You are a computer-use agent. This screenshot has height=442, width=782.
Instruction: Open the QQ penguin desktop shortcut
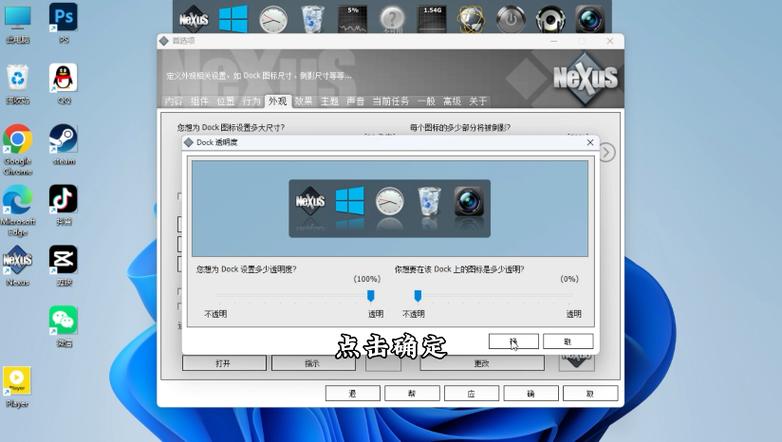tap(63, 83)
